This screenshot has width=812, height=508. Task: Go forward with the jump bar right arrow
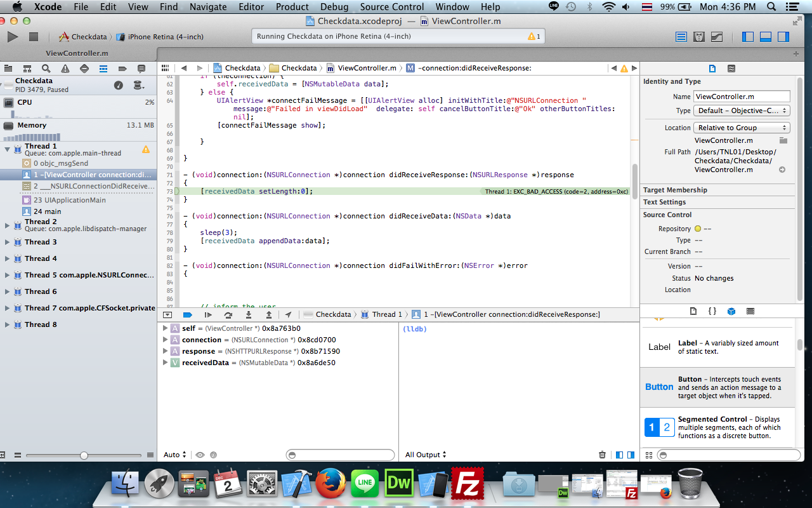point(200,68)
